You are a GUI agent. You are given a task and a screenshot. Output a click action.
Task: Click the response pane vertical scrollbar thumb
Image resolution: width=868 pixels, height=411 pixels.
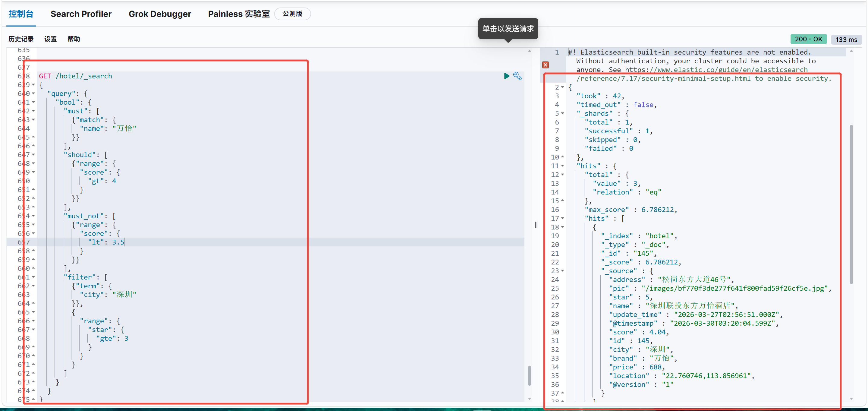click(x=851, y=204)
